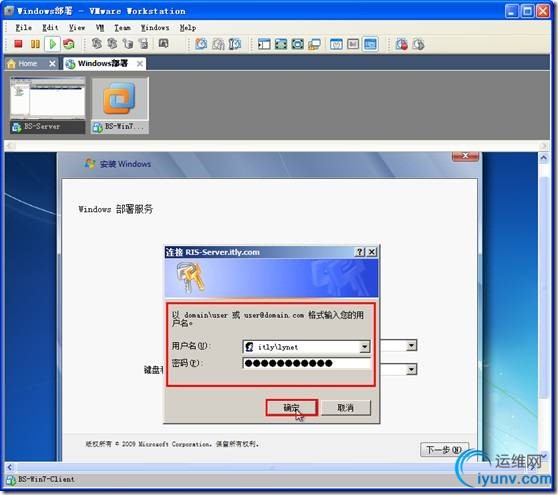Maximize the VMware Workstation window
Image resolution: width=558 pixels, height=495 pixels.
527,11
